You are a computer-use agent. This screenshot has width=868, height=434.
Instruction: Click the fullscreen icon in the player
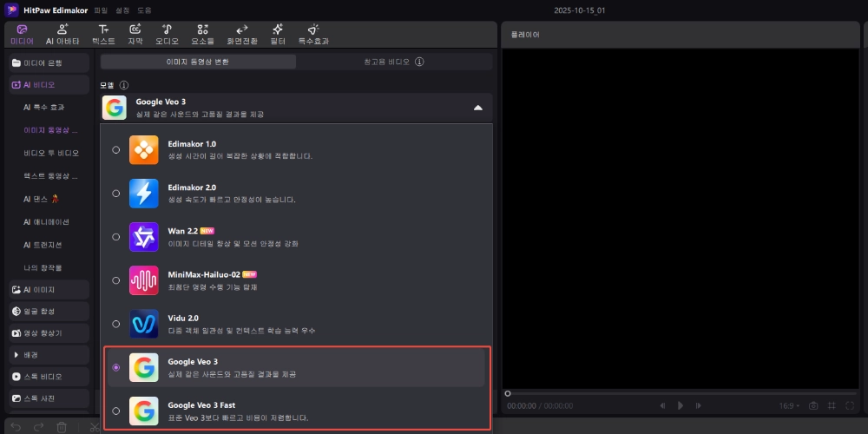click(x=848, y=405)
